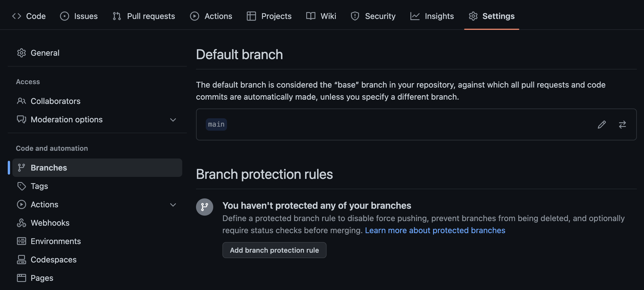Click Add branch protection rule
This screenshot has height=290, width=644.
point(274,250)
